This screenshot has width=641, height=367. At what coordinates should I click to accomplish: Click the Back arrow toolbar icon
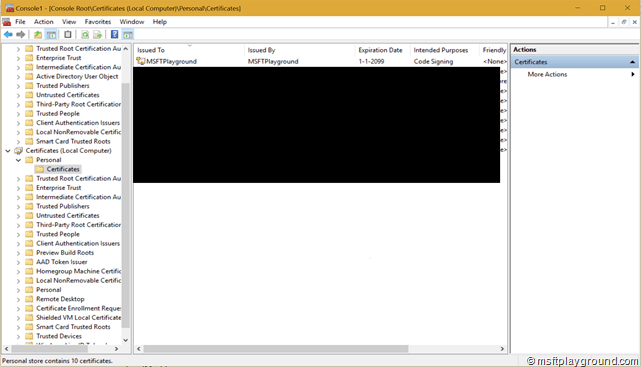[8, 35]
